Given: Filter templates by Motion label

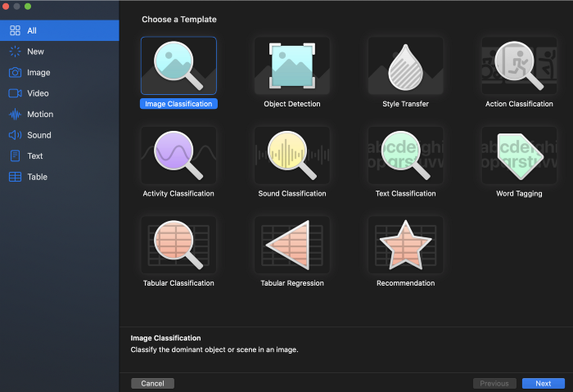Looking at the screenshot, I should (40, 115).
